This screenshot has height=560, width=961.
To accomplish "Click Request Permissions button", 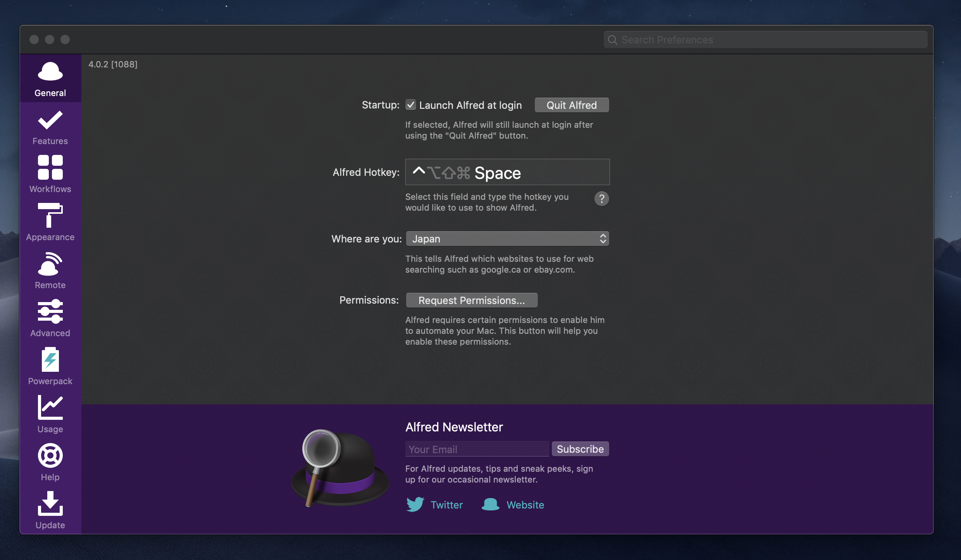I will 472,301.
